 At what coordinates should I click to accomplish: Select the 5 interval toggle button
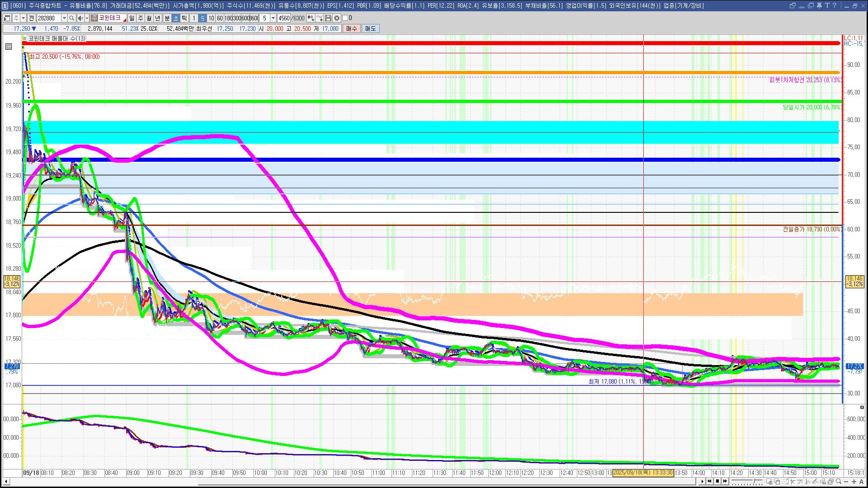(203, 18)
